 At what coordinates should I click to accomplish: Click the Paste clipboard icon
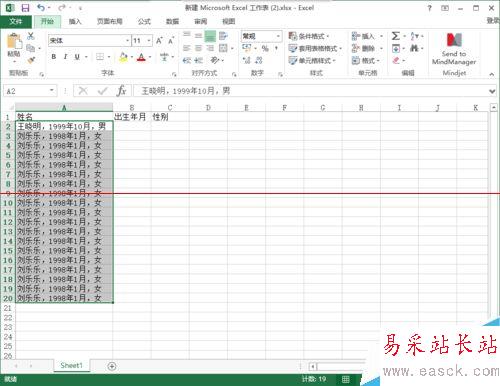[x=14, y=42]
